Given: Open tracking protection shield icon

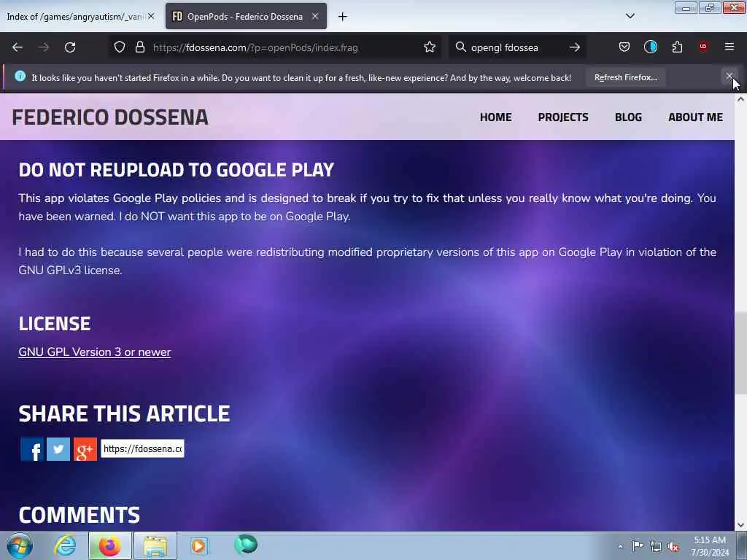Looking at the screenshot, I should [120, 47].
